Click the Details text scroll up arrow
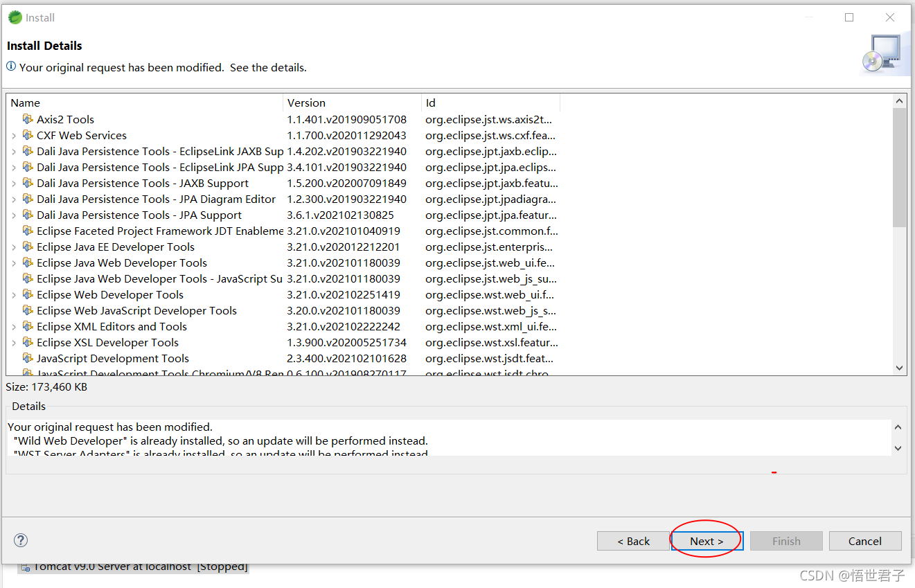 pyautogui.click(x=898, y=427)
